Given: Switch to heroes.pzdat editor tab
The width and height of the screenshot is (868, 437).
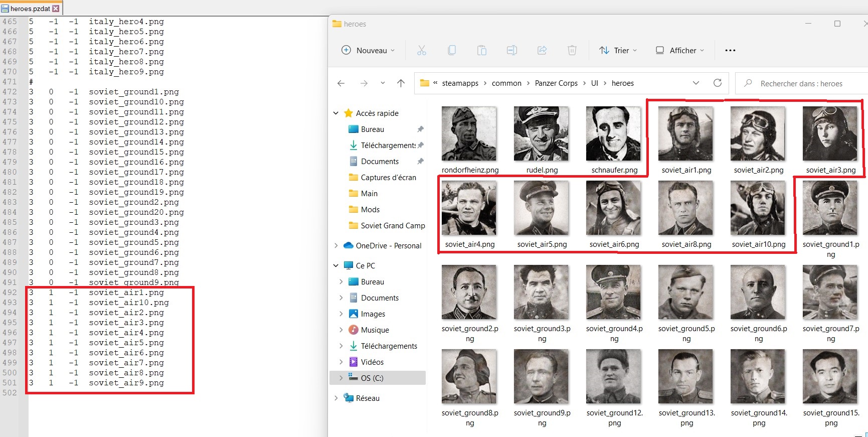Looking at the screenshot, I should (30, 8).
